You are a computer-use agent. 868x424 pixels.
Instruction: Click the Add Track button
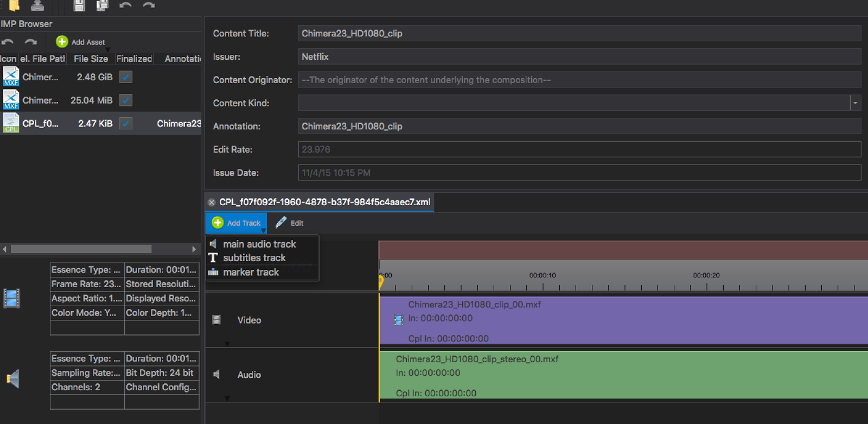(237, 223)
